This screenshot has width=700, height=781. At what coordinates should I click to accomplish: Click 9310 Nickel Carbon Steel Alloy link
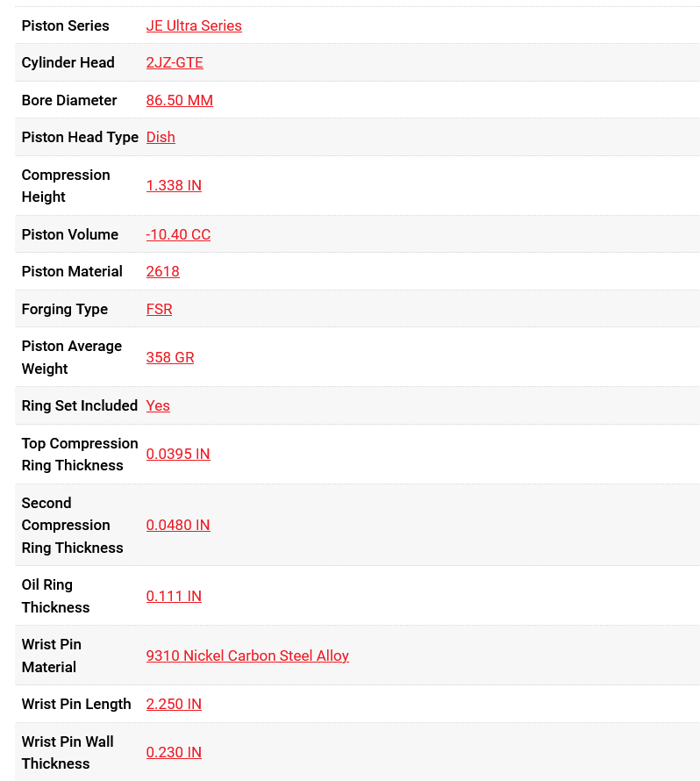[x=247, y=656]
